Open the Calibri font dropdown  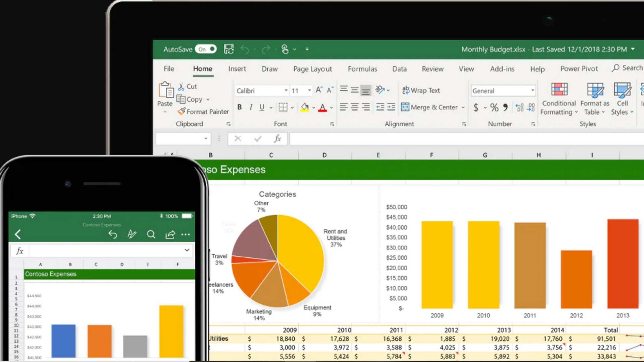click(x=285, y=90)
